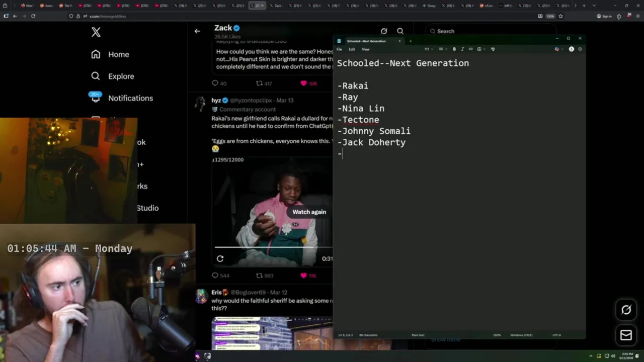Click the 'Tectone' line in Notepad
644x362 pixels.
(x=358, y=120)
